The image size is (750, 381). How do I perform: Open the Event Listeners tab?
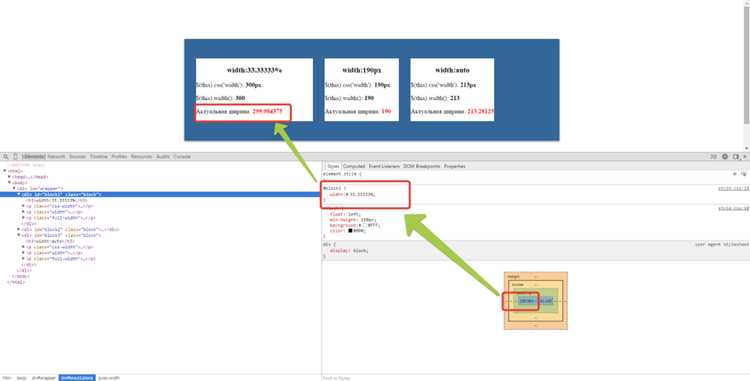(x=384, y=166)
